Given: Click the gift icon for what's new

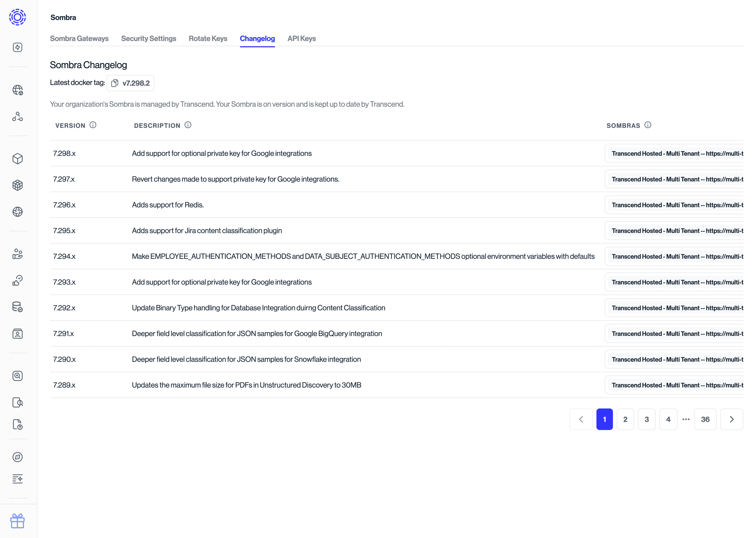Looking at the screenshot, I should tap(18, 521).
